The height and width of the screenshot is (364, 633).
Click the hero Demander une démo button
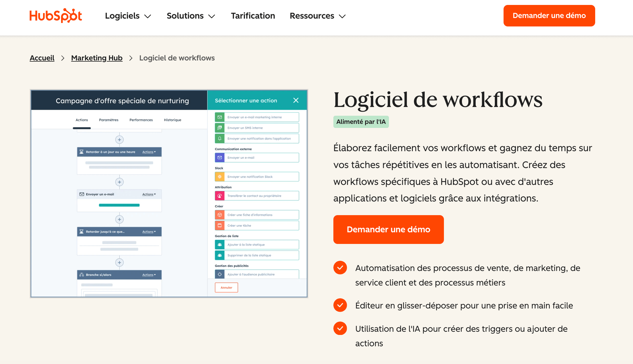(x=388, y=229)
